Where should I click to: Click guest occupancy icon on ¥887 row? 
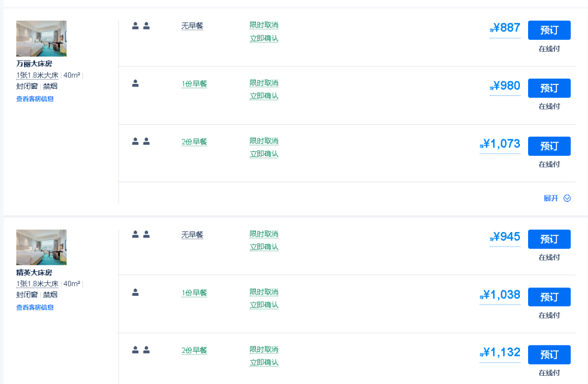click(x=141, y=26)
